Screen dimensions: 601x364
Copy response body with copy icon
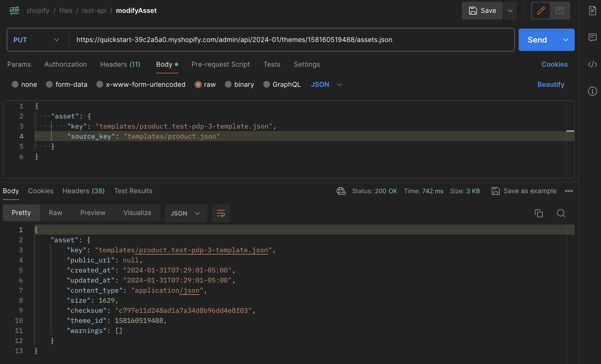[539, 213]
